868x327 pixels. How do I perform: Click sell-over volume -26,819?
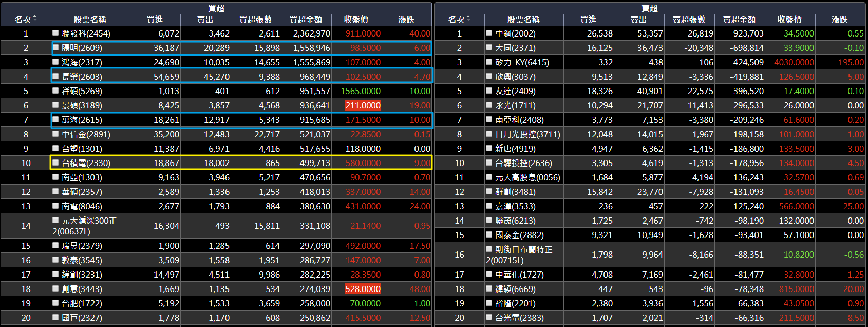(x=699, y=33)
